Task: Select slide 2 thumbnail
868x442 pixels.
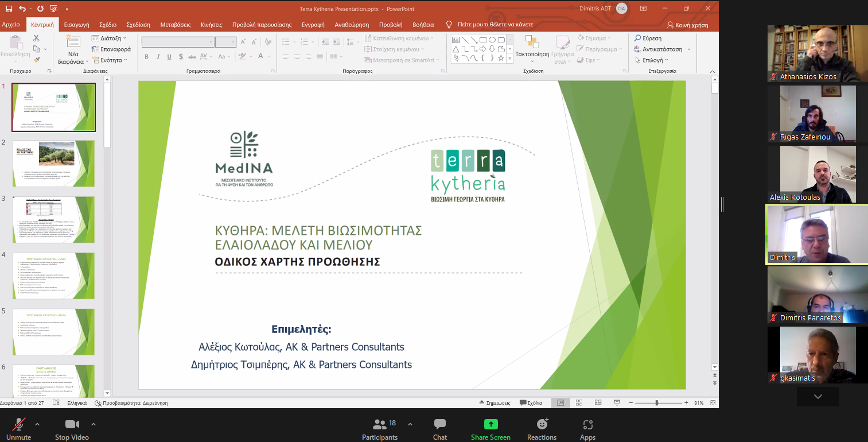Action: [53, 163]
